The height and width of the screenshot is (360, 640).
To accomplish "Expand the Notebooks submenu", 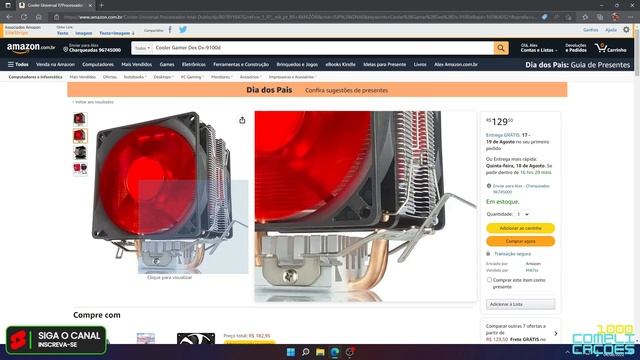I will [135, 77].
